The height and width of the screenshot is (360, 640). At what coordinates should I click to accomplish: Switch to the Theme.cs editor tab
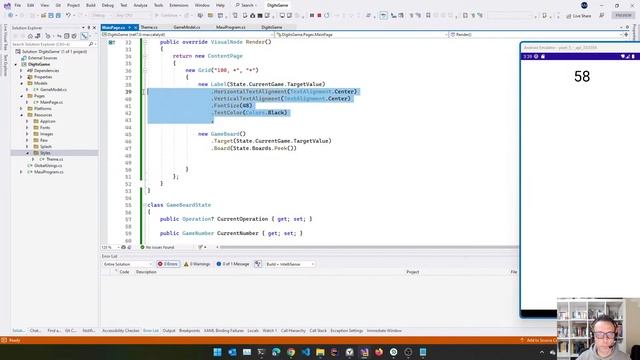[149, 27]
